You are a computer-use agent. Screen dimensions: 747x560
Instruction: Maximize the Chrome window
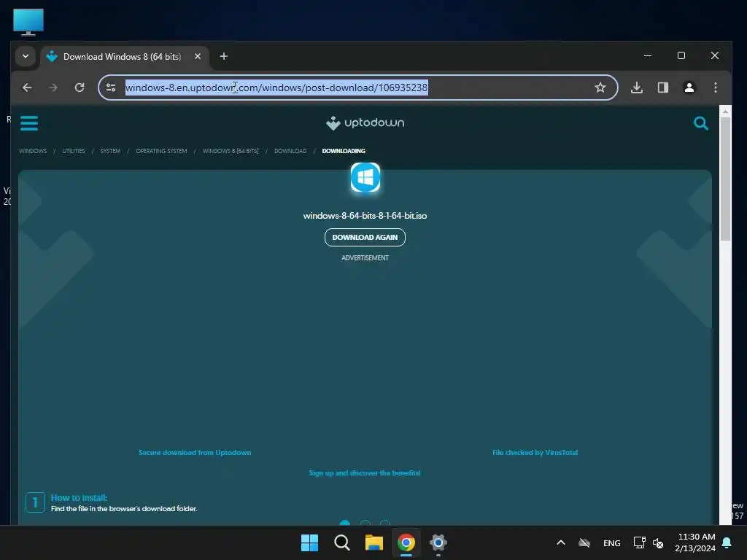(x=681, y=55)
